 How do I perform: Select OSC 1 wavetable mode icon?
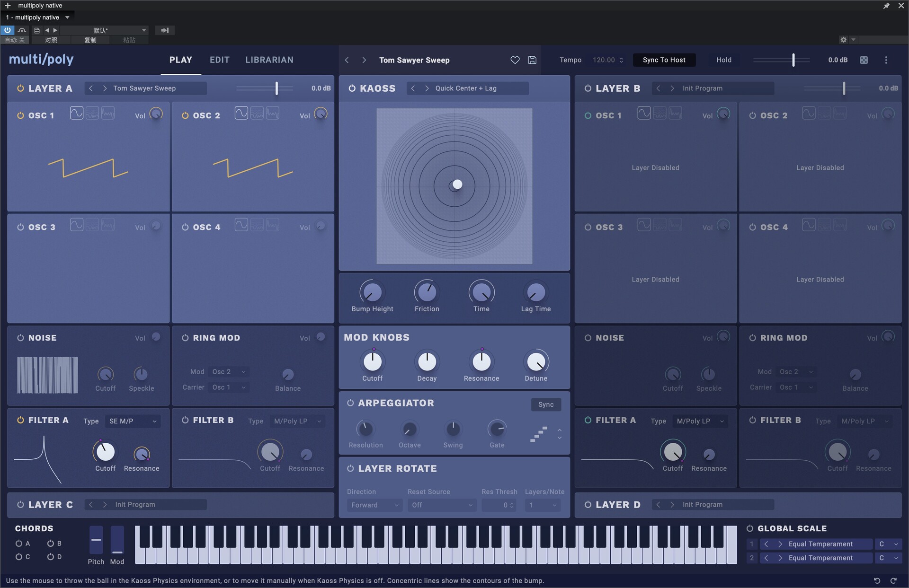click(92, 113)
